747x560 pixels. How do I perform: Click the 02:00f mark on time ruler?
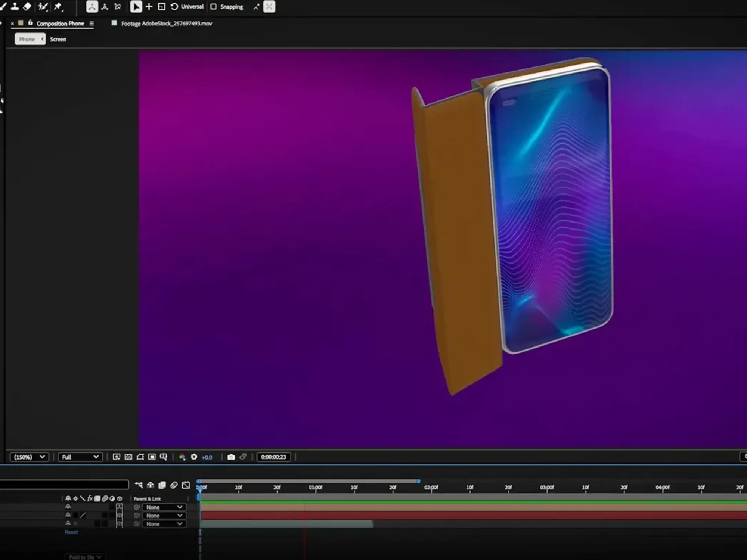point(431,488)
